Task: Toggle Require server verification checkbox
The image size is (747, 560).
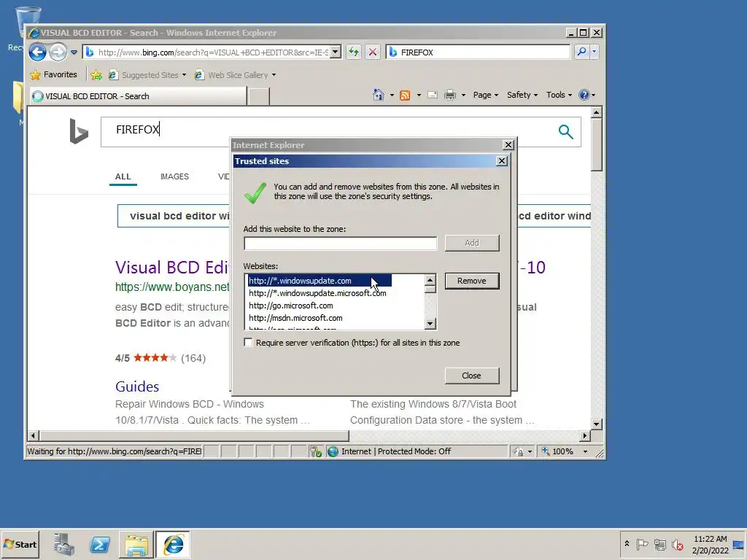Action: coord(248,343)
